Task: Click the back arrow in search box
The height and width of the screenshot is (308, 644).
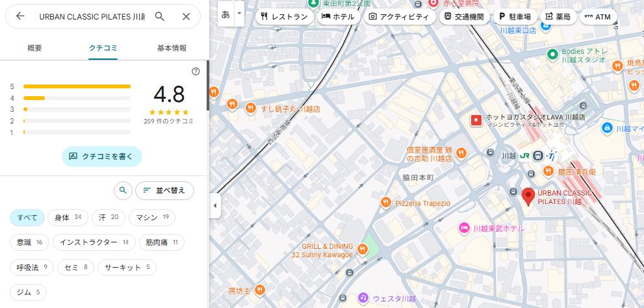Action: pyautogui.click(x=20, y=16)
